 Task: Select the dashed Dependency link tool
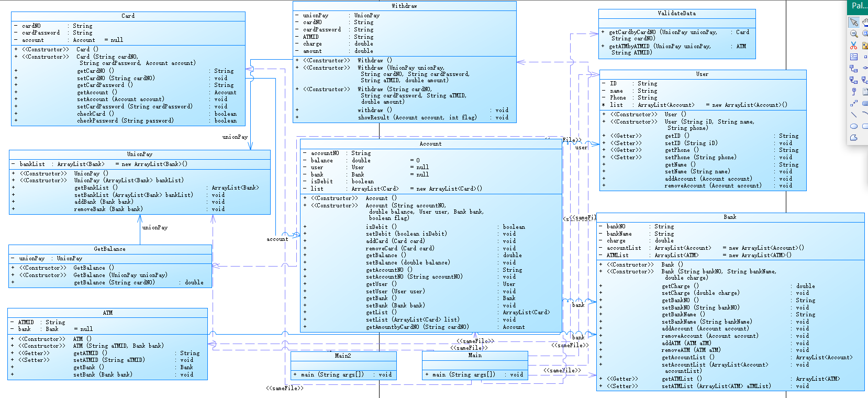[x=854, y=103]
